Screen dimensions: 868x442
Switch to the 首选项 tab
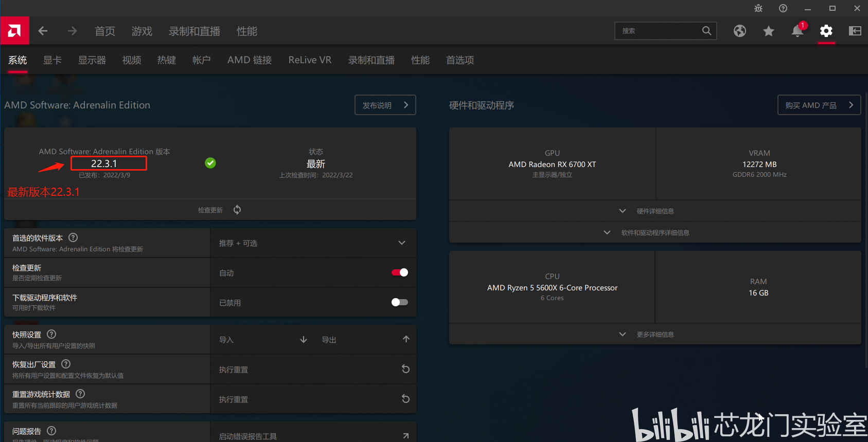click(x=460, y=60)
